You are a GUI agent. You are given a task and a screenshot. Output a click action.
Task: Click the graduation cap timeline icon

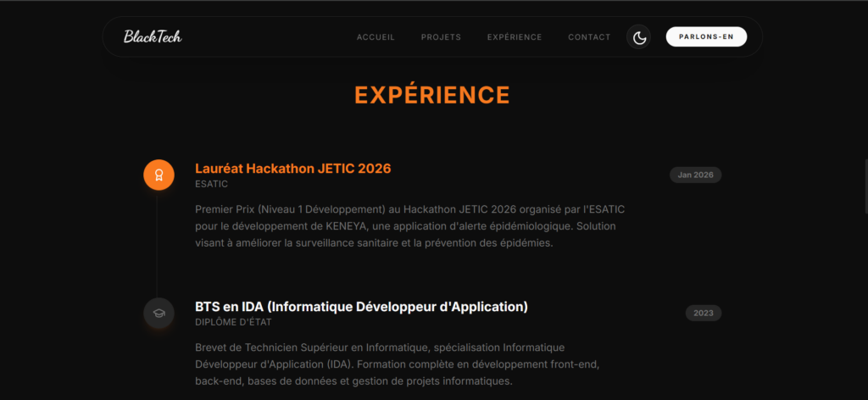159,314
